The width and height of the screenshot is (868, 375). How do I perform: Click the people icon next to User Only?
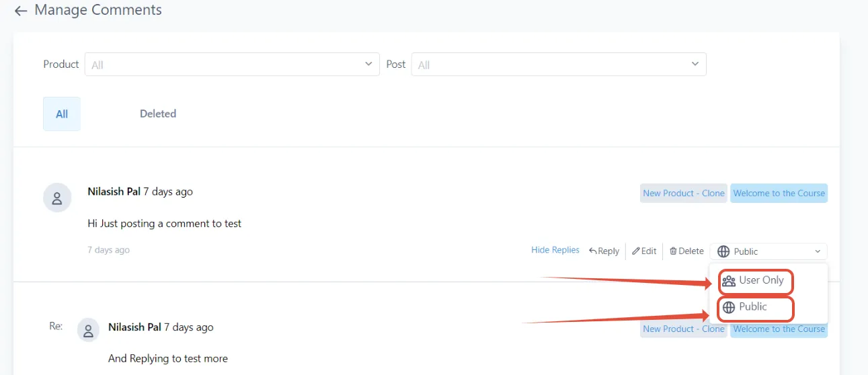(729, 281)
